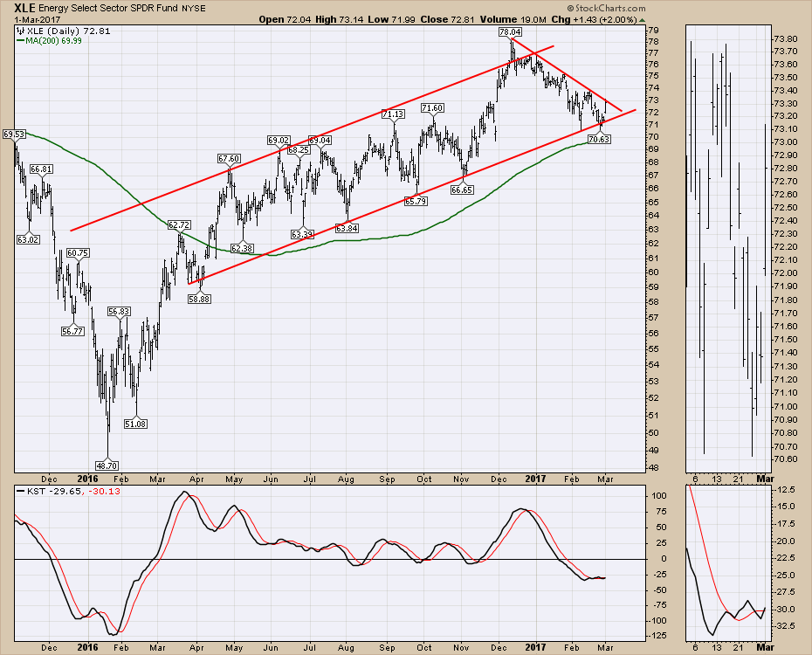Click the 62.72 price label
This screenshot has height=655, width=812.
coord(179,224)
